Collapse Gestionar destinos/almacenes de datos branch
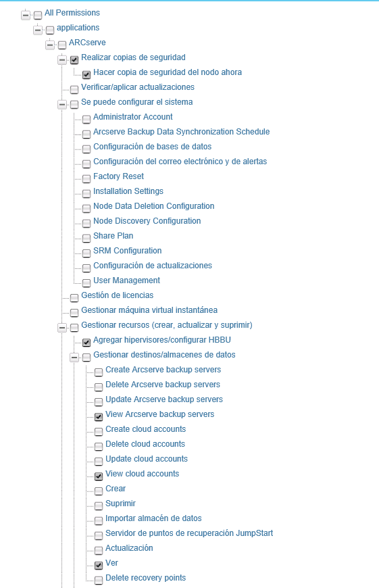Viewport: 379px width, 588px height. [x=74, y=358]
